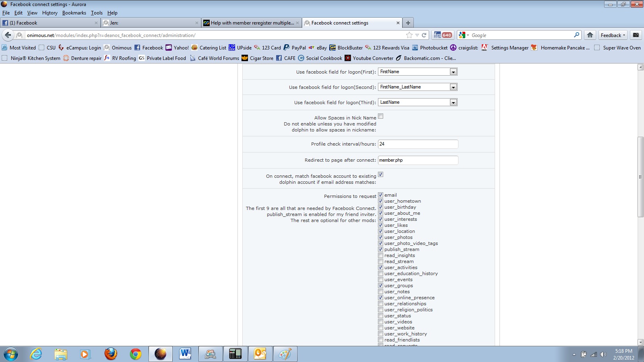Click the Redirect to page input field
This screenshot has width=644, height=362.
pos(418,160)
